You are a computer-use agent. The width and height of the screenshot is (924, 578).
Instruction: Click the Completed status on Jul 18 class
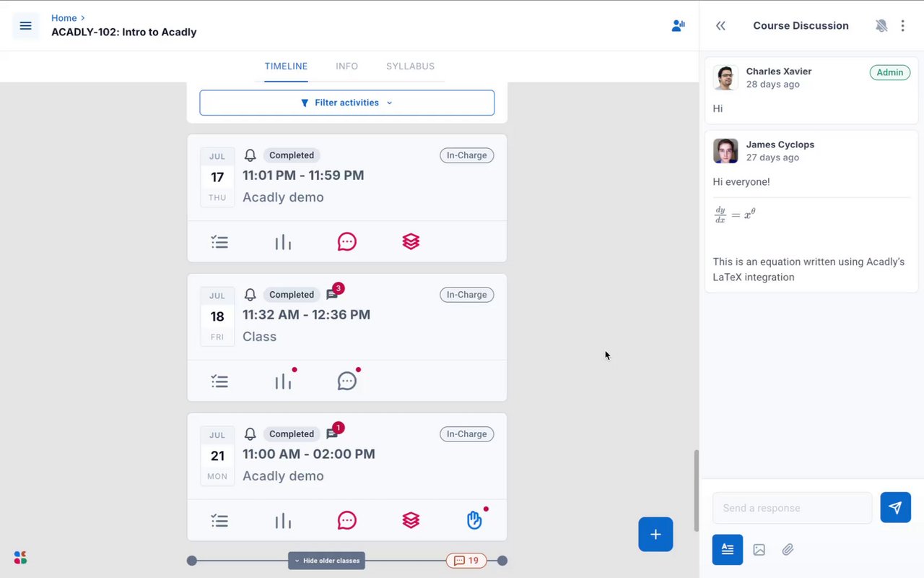tap(292, 295)
